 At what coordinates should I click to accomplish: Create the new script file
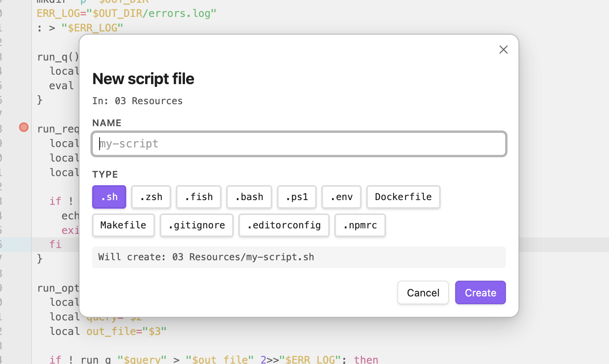[480, 292]
